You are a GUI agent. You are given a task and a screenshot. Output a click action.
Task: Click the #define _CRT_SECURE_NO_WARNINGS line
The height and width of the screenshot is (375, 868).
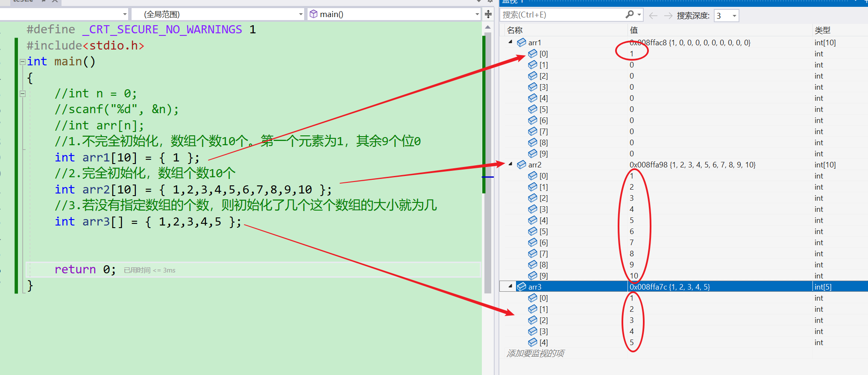pyautogui.click(x=141, y=29)
